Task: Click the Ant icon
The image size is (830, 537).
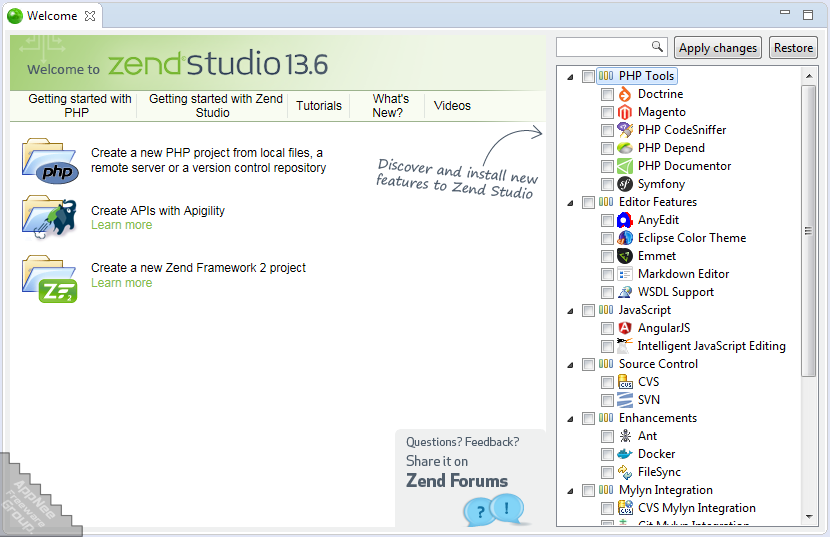Action: pos(625,436)
